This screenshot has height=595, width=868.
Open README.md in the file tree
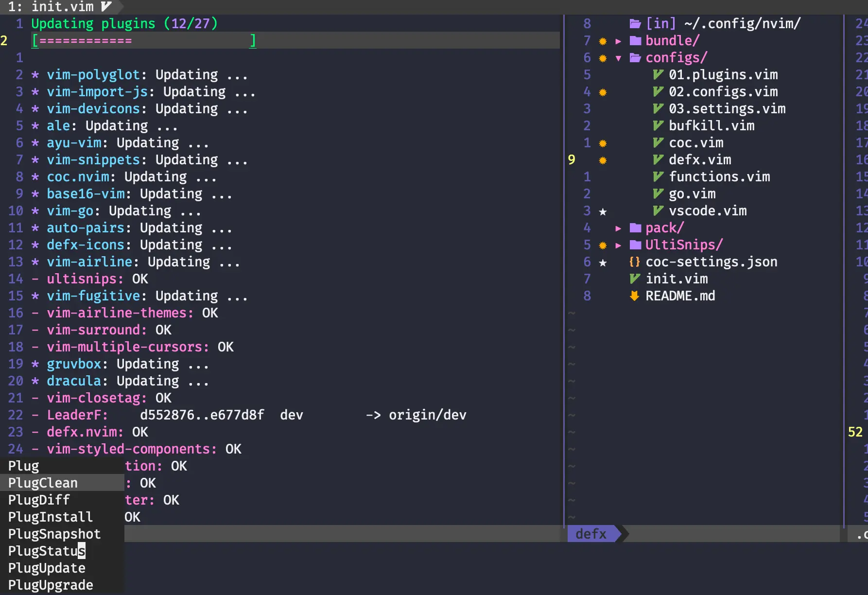coord(680,296)
